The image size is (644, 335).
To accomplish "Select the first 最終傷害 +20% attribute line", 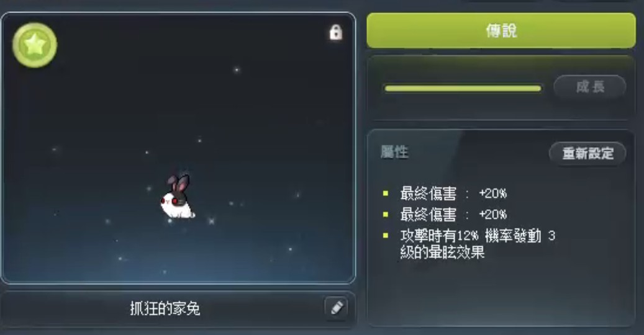I will tap(453, 193).
